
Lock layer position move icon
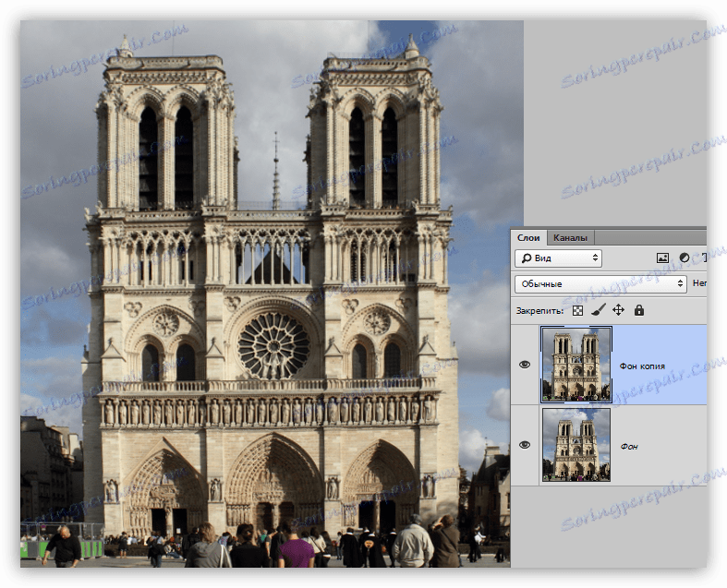coord(619,310)
